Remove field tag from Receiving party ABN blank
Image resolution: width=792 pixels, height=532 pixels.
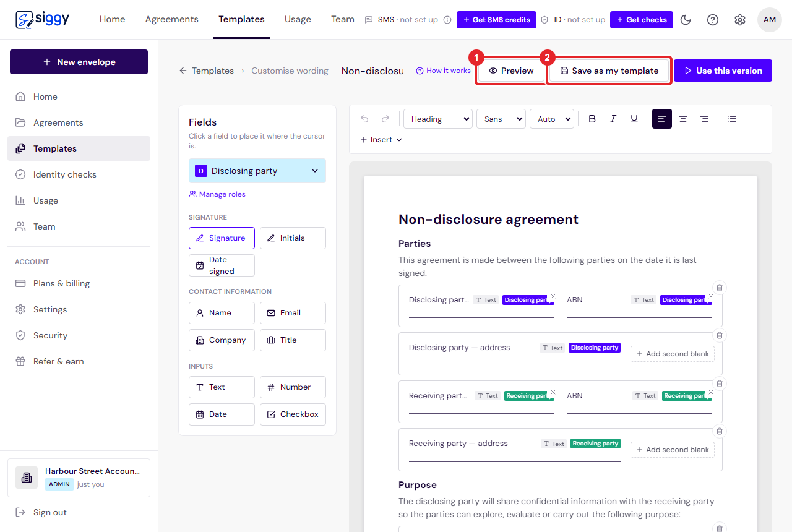711,392
